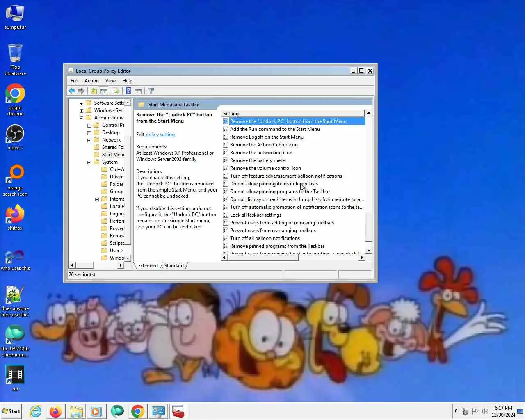525x420 pixels.
Task: Click the Show desktop button by the clock
Action: [520, 411]
